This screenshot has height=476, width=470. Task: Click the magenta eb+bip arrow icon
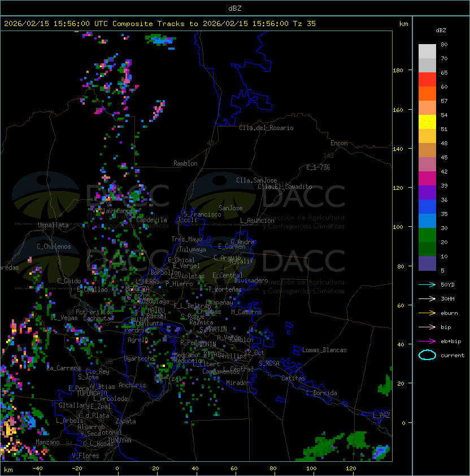coord(427,341)
